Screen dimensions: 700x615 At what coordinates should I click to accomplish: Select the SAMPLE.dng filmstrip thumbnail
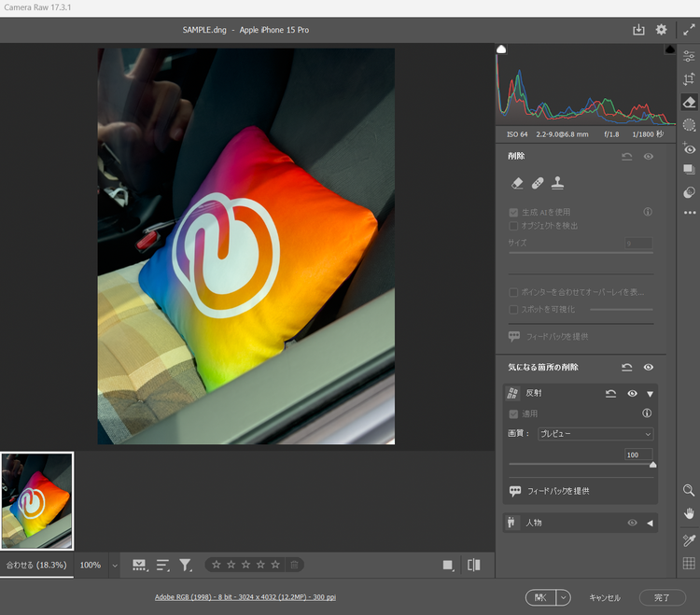click(37, 501)
